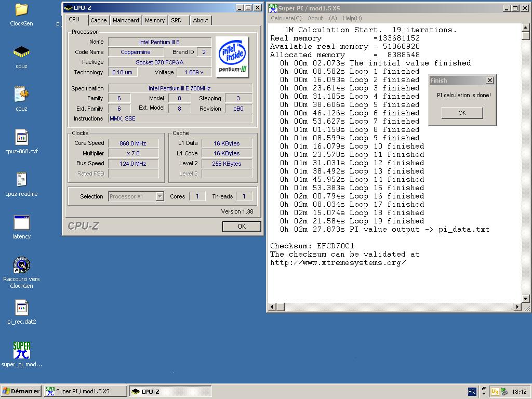Click the U3 tray icon

point(495,392)
